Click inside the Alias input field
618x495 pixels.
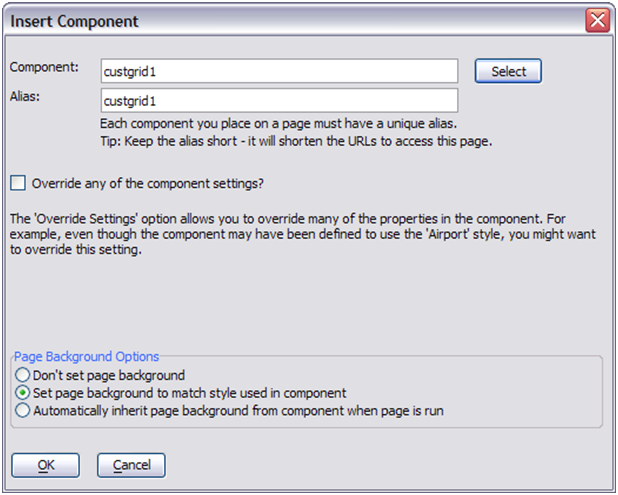279,100
